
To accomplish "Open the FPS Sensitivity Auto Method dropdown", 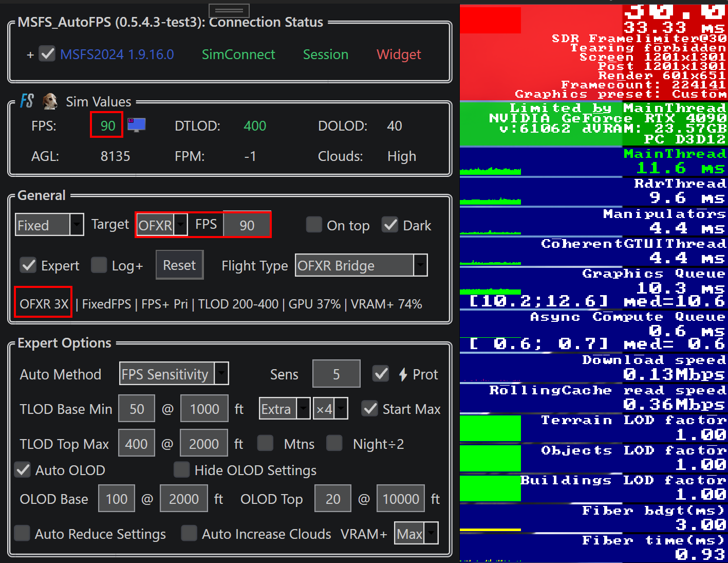I will [174, 374].
